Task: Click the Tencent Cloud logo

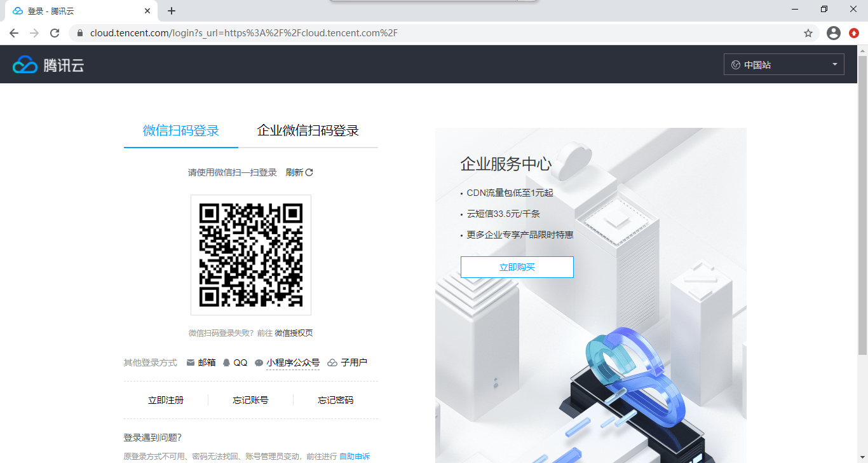Action: click(x=48, y=64)
